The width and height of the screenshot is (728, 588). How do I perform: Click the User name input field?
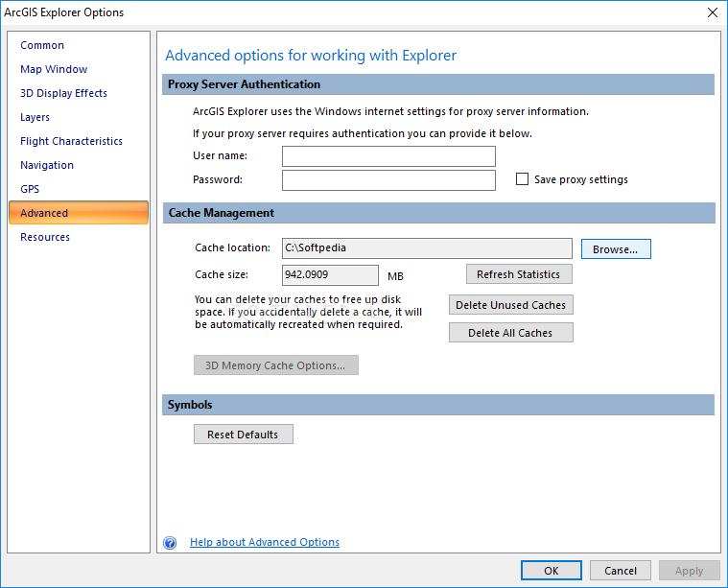[x=388, y=156]
